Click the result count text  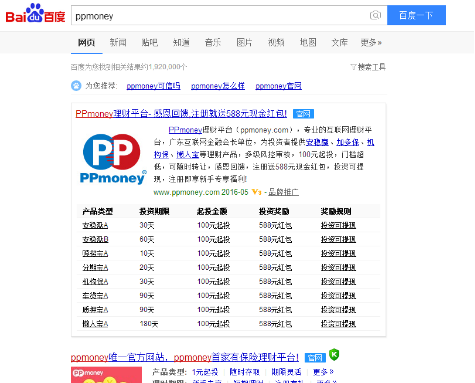click(129, 67)
